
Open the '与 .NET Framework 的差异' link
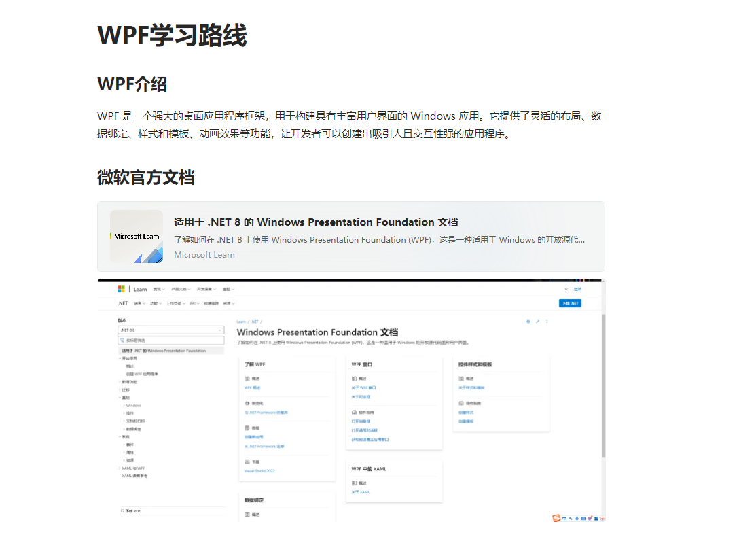coord(266,413)
